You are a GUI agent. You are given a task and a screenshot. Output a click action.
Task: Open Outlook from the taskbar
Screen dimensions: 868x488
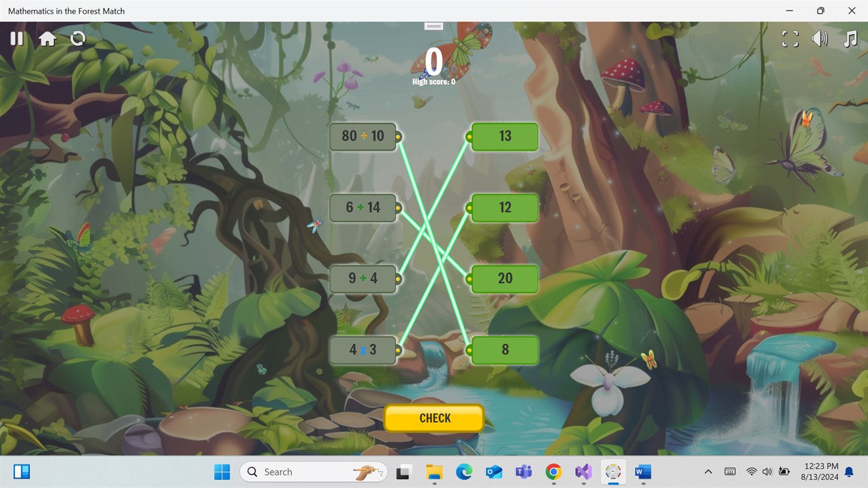click(x=494, y=472)
